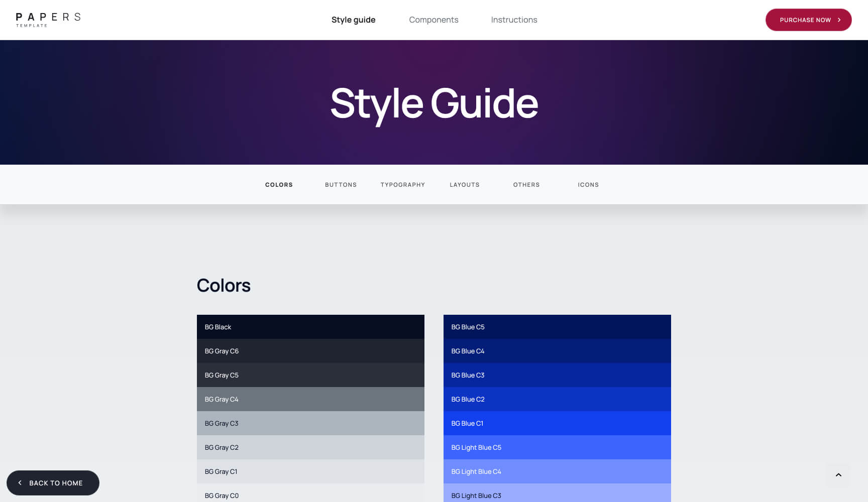Viewport: 868px width, 502px height.
Task: Select the BG Black color swatch
Action: tap(310, 327)
